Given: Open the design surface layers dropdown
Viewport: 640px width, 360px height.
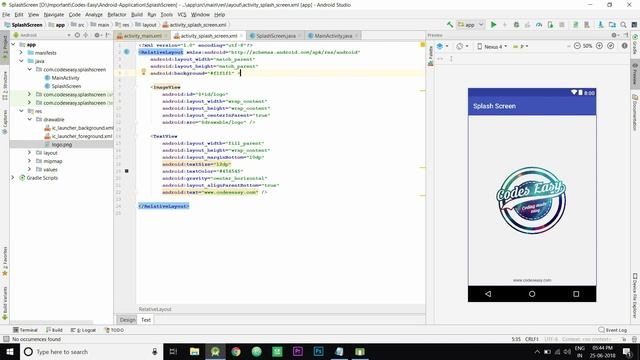Looking at the screenshot, I should tap(442, 46).
